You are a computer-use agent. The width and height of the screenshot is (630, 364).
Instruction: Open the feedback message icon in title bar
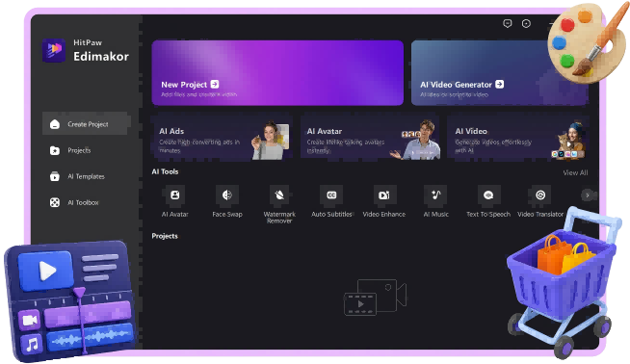508,24
